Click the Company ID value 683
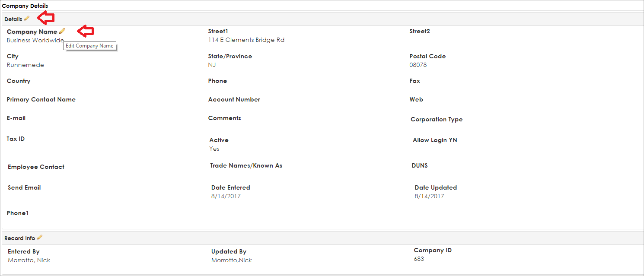Viewport: 644px width, 276px height. (419, 259)
